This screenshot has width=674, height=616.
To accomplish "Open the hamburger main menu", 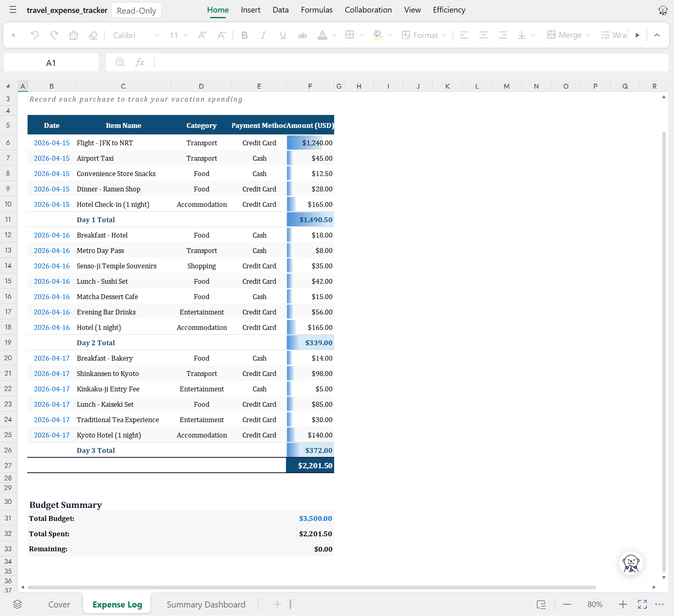I will (13, 10).
